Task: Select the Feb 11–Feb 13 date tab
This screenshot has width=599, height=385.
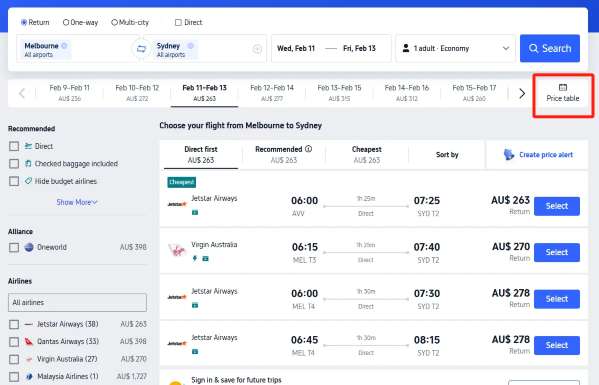Action: [x=204, y=93]
